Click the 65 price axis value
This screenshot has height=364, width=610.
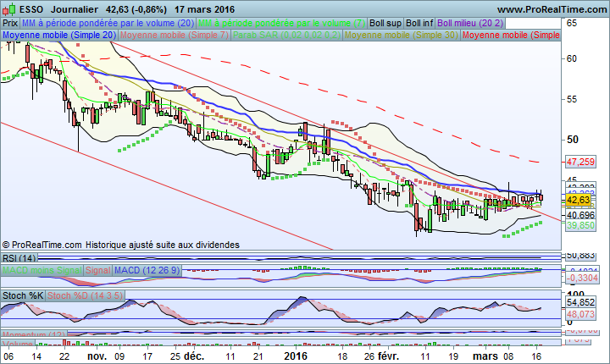[x=572, y=23]
